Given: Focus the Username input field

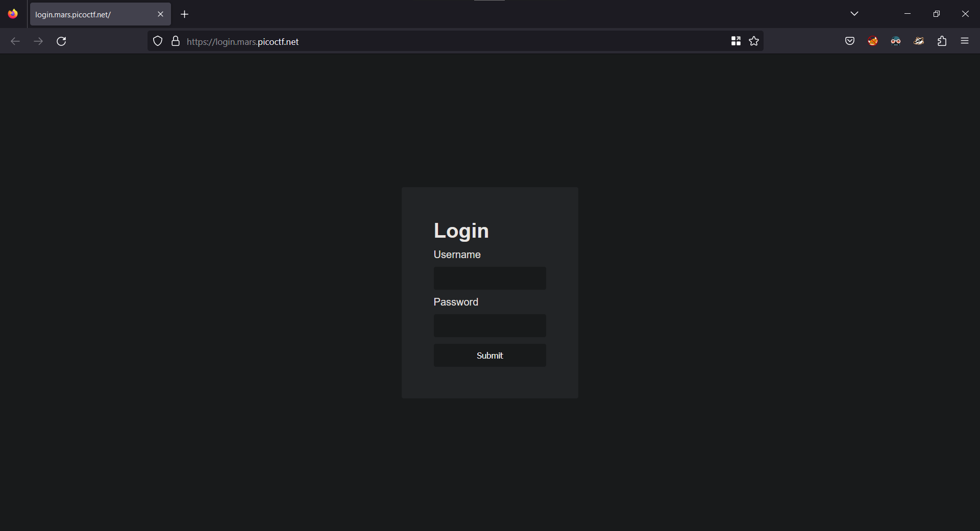Looking at the screenshot, I should tap(489, 279).
